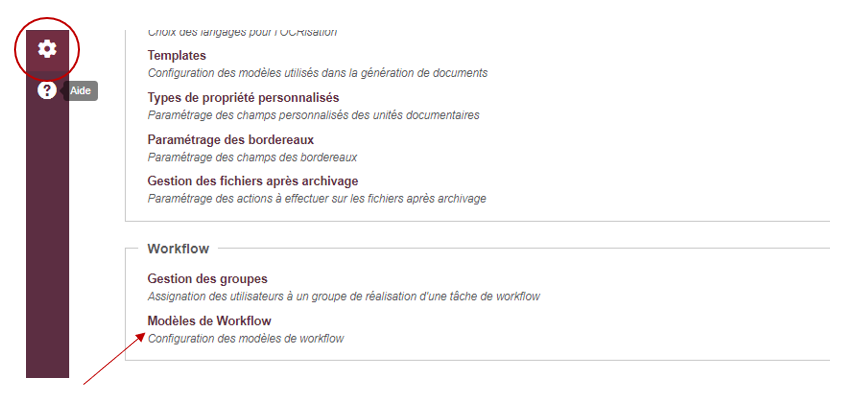
Task: Open Modèles de Workflow
Action: point(209,321)
